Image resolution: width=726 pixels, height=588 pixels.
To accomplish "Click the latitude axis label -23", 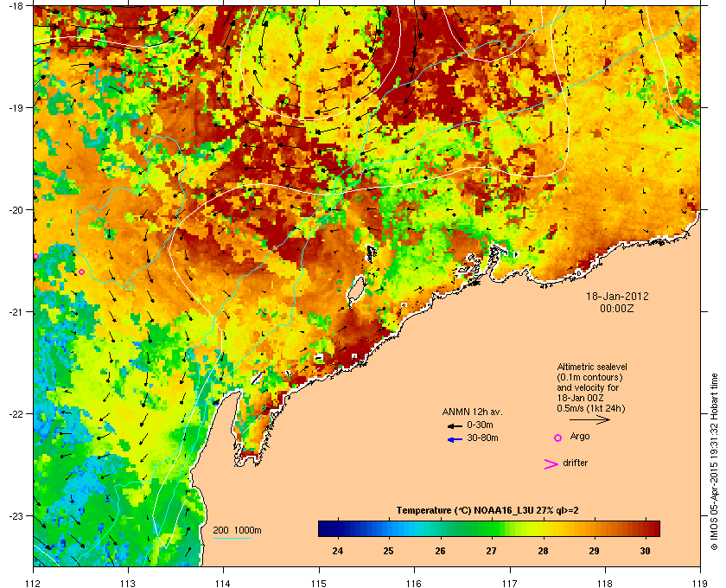I will tap(16, 515).
